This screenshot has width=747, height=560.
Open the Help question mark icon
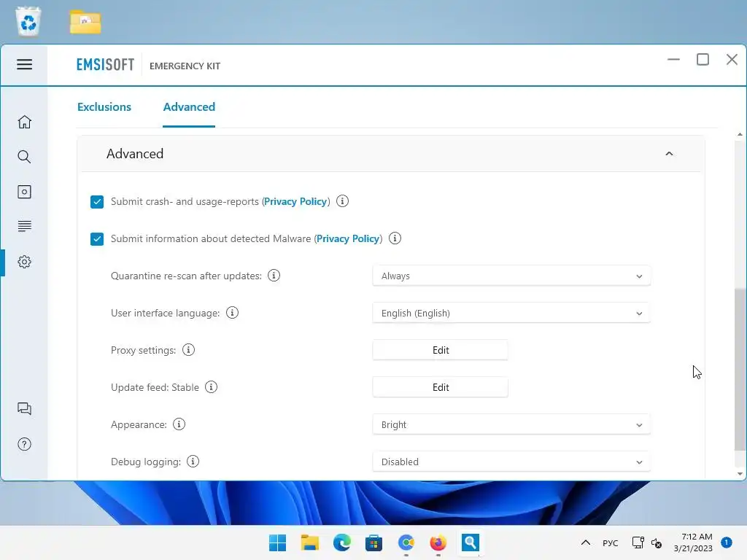pyautogui.click(x=24, y=444)
